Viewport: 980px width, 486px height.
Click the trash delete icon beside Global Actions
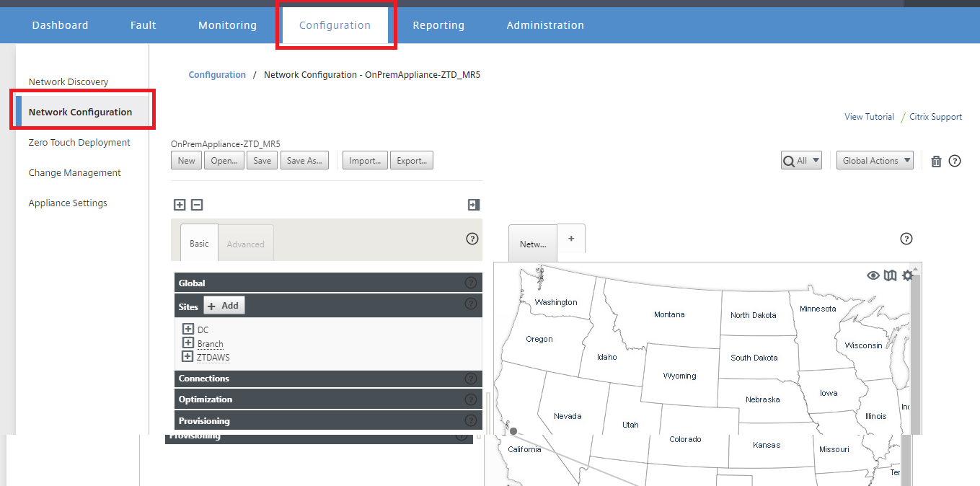pos(936,161)
